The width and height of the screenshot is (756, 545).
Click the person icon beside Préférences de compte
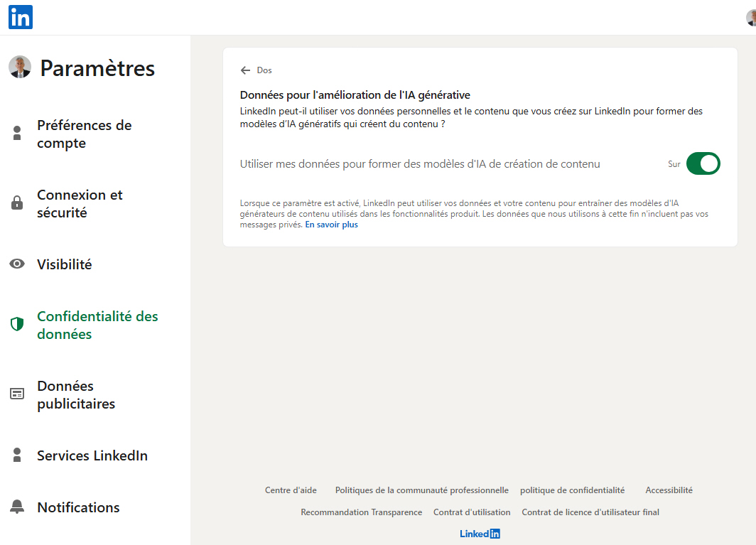pyautogui.click(x=17, y=134)
